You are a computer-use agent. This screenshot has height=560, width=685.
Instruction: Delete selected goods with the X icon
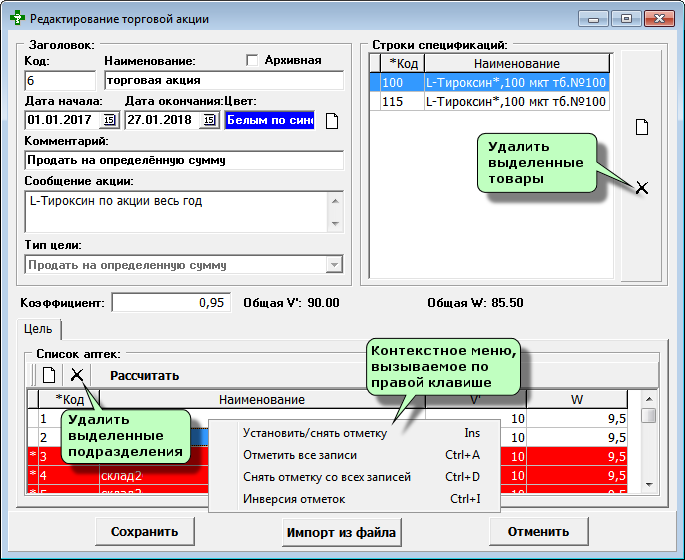[x=642, y=187]
